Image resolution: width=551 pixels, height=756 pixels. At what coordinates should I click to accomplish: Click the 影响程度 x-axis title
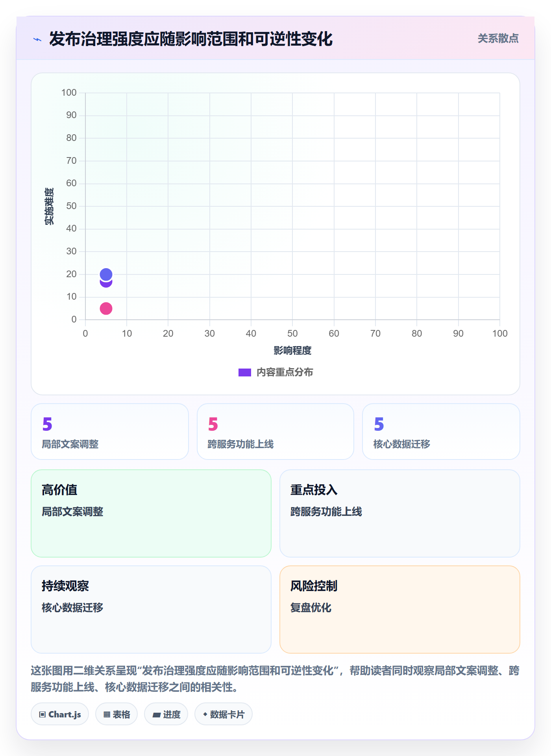[292, 350]
